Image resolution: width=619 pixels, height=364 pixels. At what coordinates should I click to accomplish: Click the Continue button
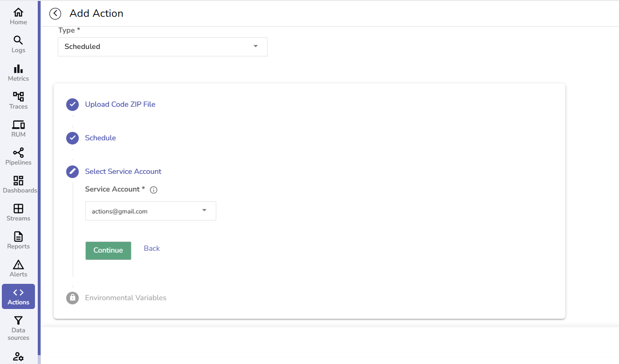(108, 250)
